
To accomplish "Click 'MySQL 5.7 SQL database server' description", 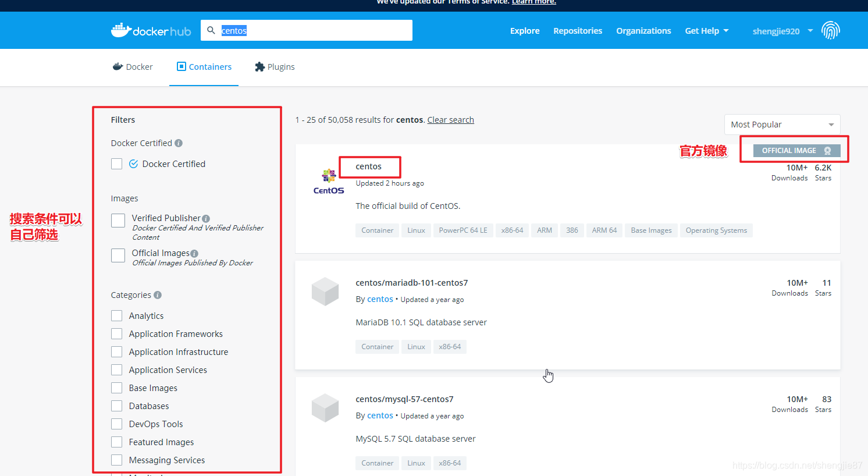I will coord(415,439).
